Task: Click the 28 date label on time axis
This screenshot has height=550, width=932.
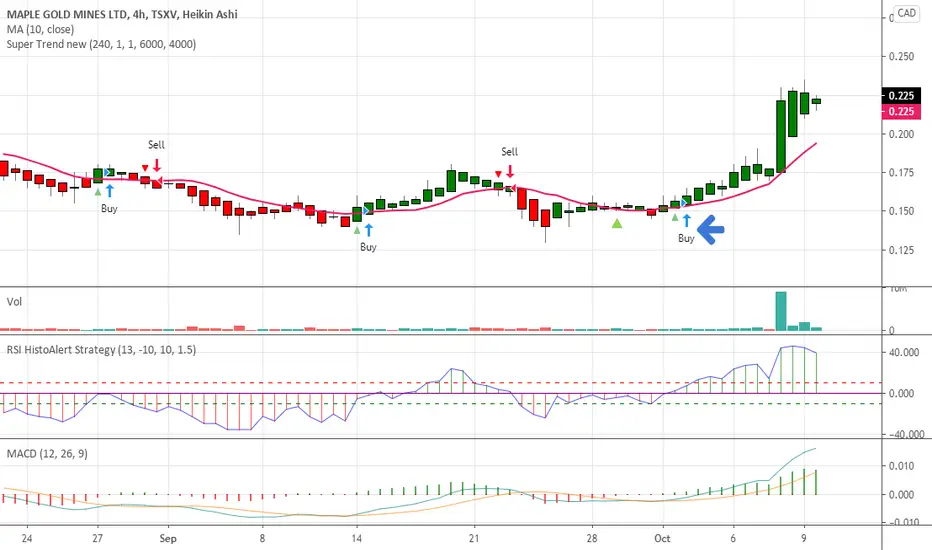Action: tap(591, 539)
